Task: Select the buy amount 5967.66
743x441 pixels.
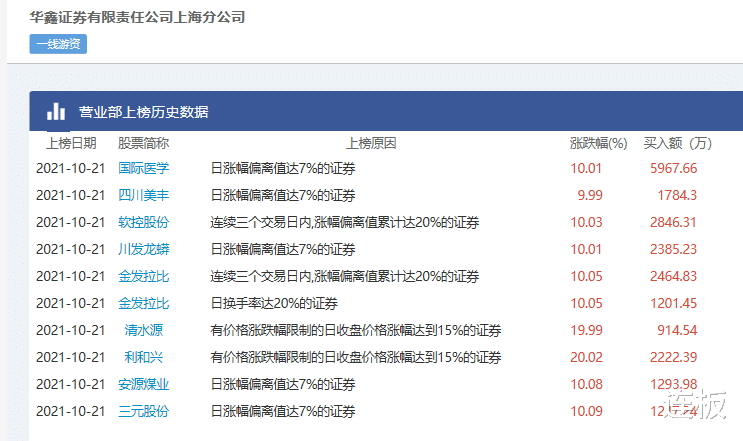Action: (673, 168)
